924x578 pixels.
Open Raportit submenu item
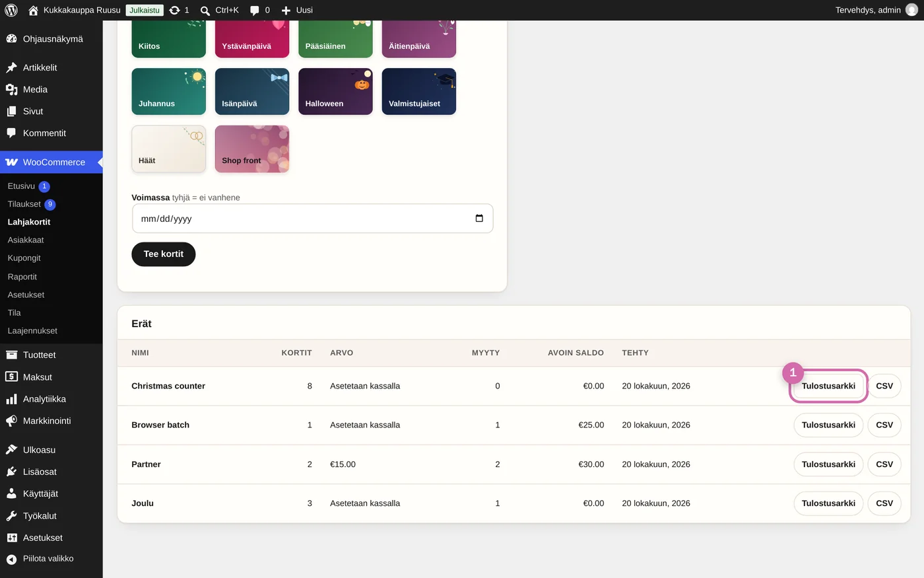click(22, 277)
